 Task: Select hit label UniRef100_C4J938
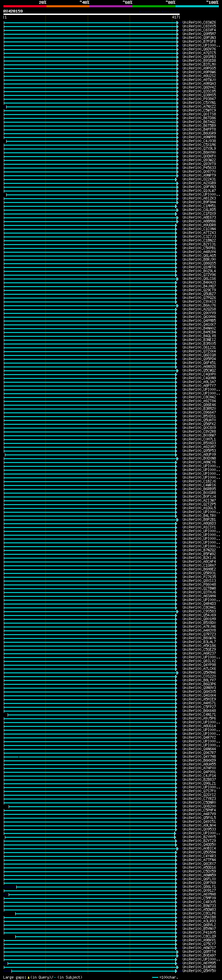pyautogui.click(x=199, y=141)
